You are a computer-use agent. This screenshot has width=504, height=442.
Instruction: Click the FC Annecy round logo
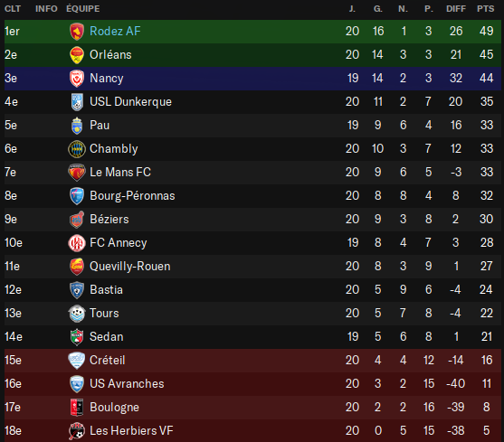[77, 243]
